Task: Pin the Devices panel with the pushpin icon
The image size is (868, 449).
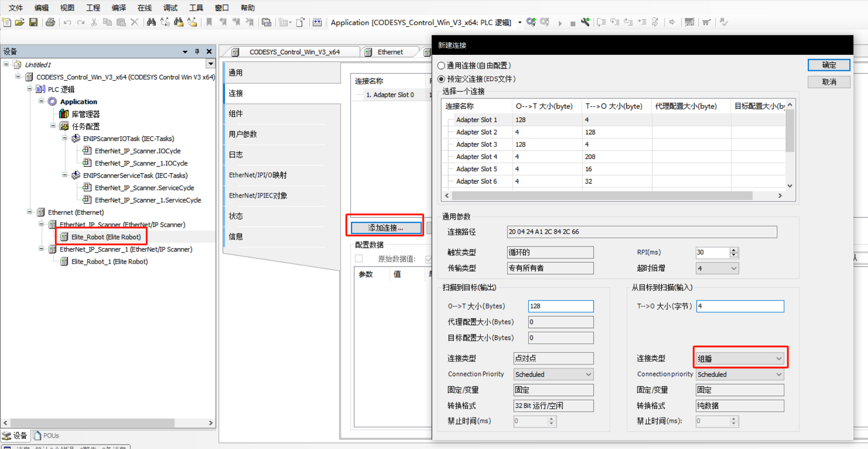Action: point(197,52)
